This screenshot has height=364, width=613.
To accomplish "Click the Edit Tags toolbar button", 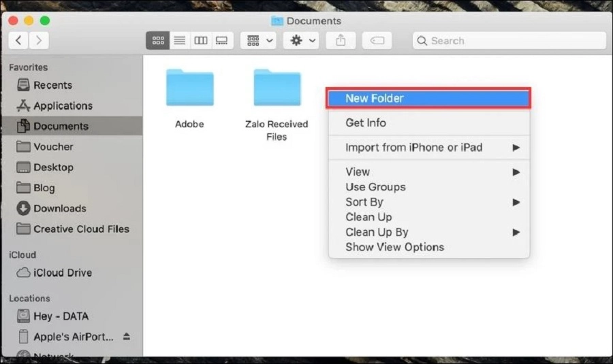I will [377, 40].
